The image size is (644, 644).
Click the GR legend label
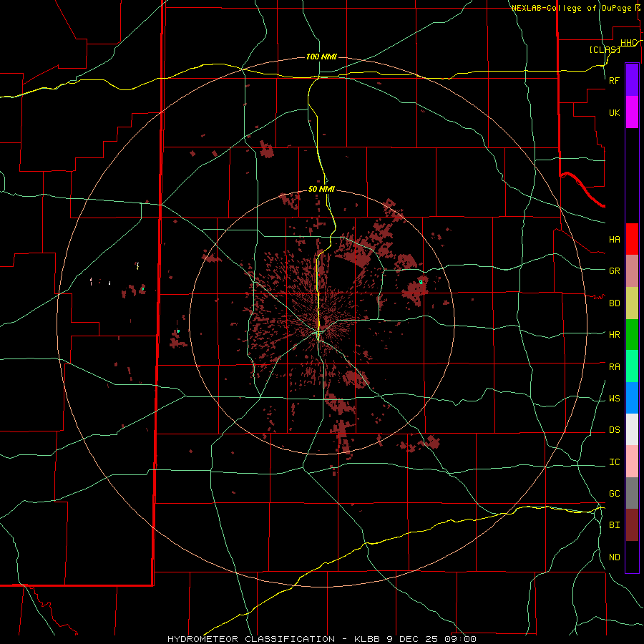pos(615,270)
